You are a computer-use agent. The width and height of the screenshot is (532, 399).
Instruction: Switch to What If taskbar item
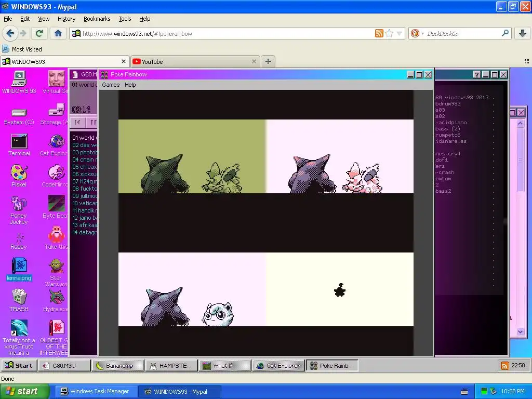225,365
